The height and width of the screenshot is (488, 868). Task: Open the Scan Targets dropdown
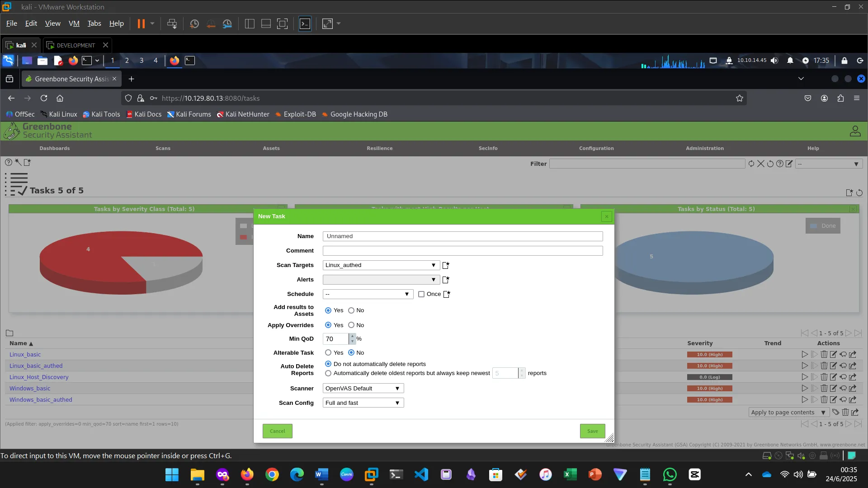click(x=381, y=265)
